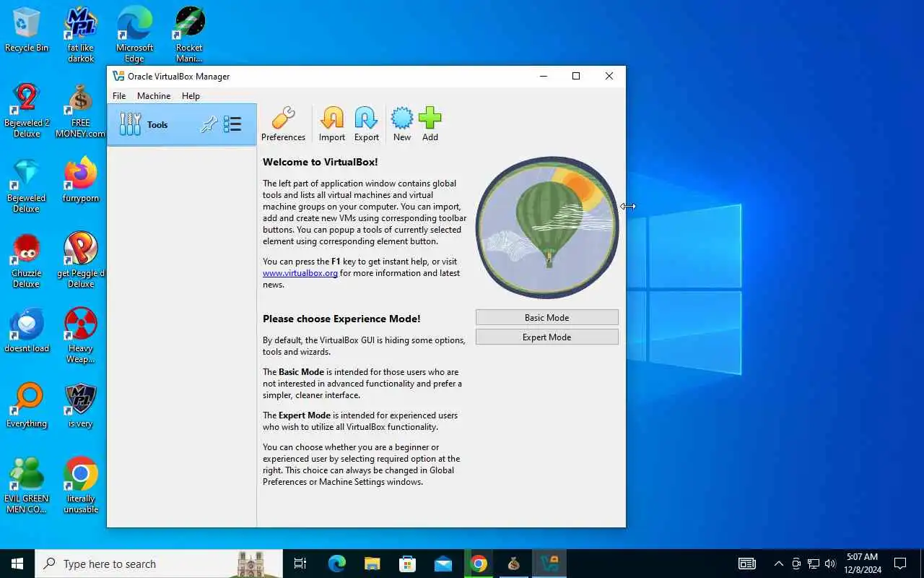Create a New virtual machine
This screenshot has width=924, height=578.
pyautogui.click(x=402, y=124)
